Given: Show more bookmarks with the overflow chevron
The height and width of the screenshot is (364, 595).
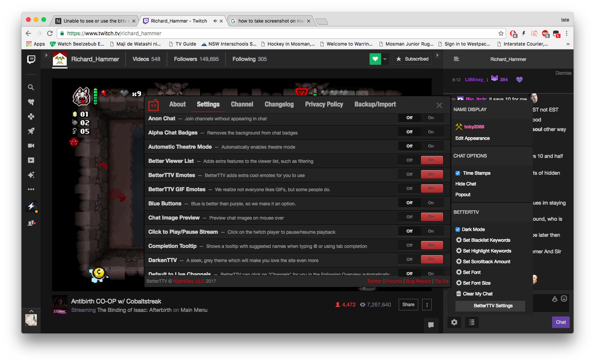Looking at the screenshot, I should click(x=568, y=44).
